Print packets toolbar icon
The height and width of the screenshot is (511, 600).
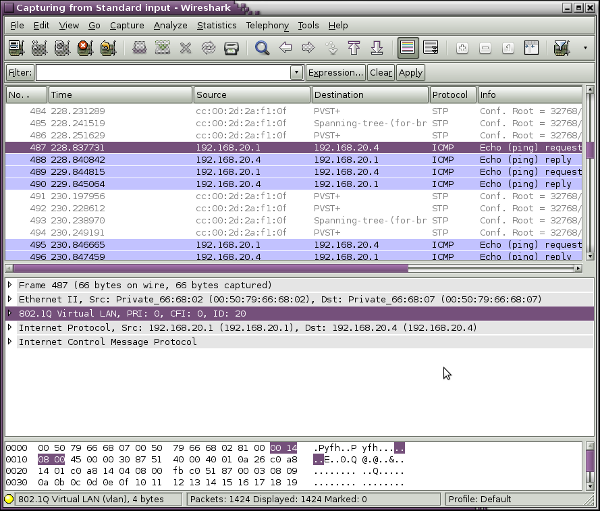(232, 48)
